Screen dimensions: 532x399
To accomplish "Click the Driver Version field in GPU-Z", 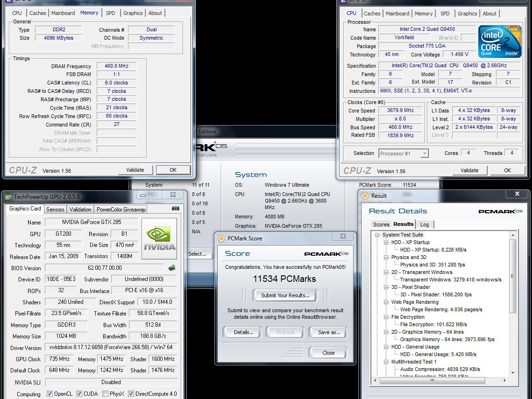I will (111, 348).
